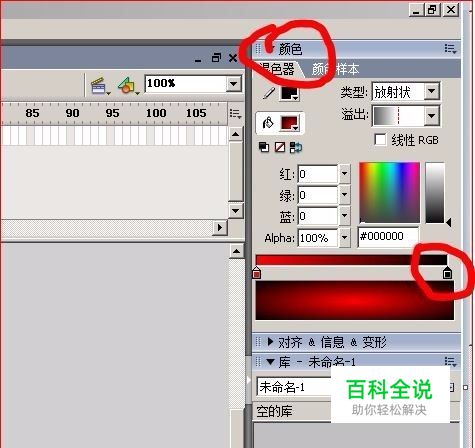Screen dimensions: 475x448
Task: Select the black gradient stop pointer
Action: pyautogui.click(x=447, y=273)
